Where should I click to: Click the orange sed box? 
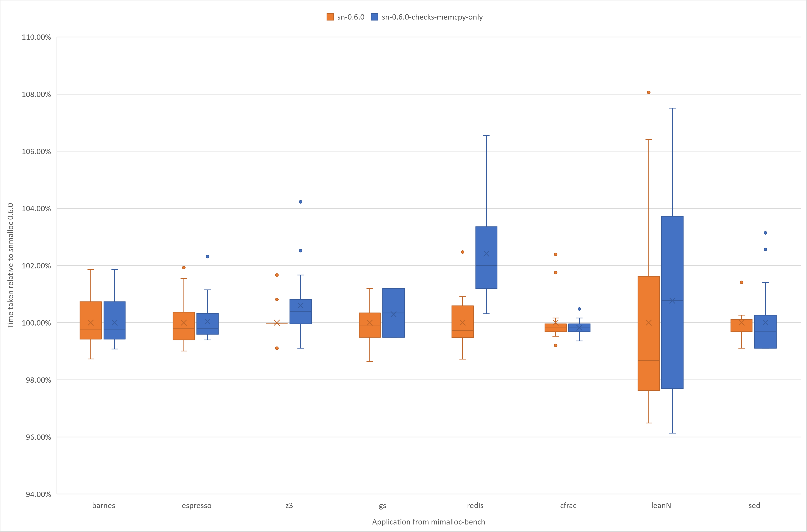[742, 326]
